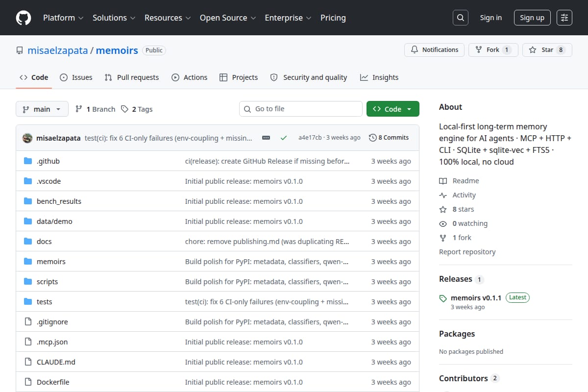This screenshot has width=588, height=392.
Task: Switch to the Projects tab
Action: (x=239, y=77)
